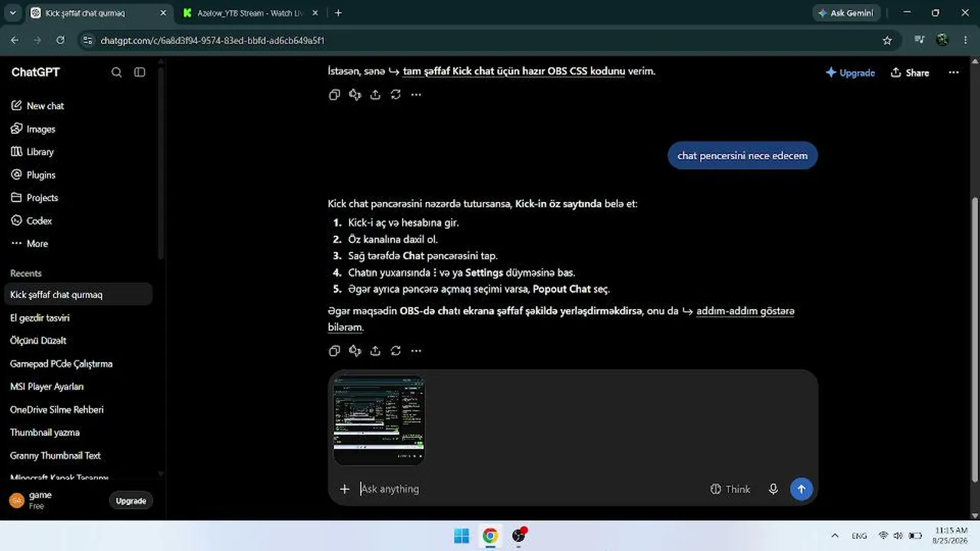Open the 'Kick şəffaf chat qurmaq' recent chat
The height and width of the screenshot is (551, 980).
click(x=79, y=295)
